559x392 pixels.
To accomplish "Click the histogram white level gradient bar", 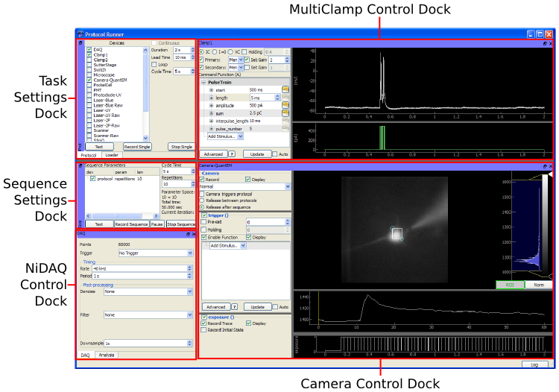I will click(x=545, y=225).
